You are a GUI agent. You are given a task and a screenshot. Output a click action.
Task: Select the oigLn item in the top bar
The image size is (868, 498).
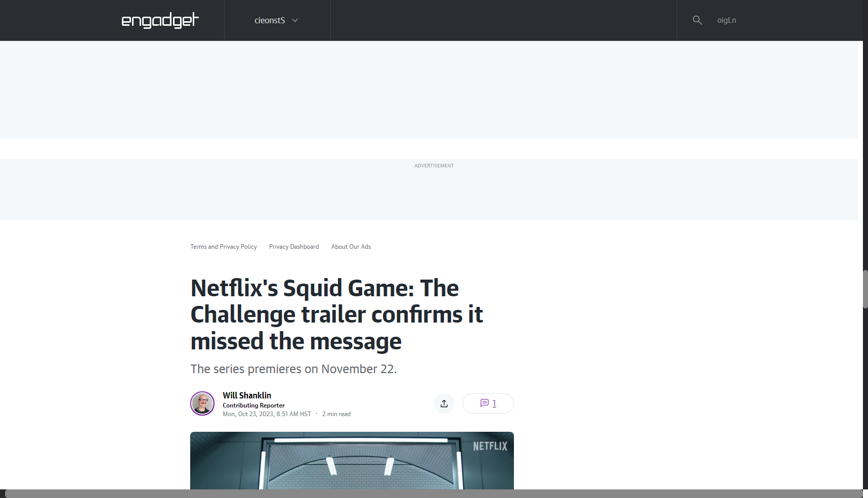point(726,20)
